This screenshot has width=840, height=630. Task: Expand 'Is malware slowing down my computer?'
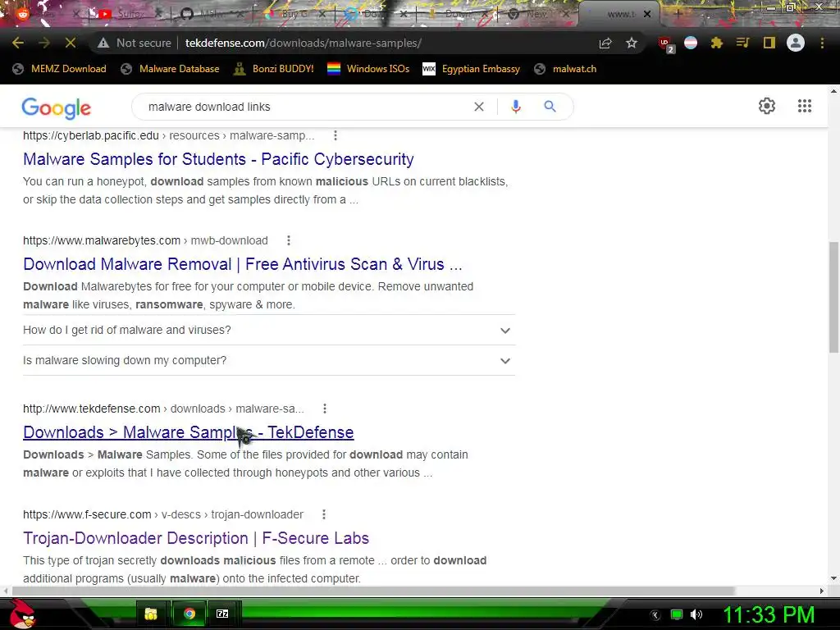(269, 360)
